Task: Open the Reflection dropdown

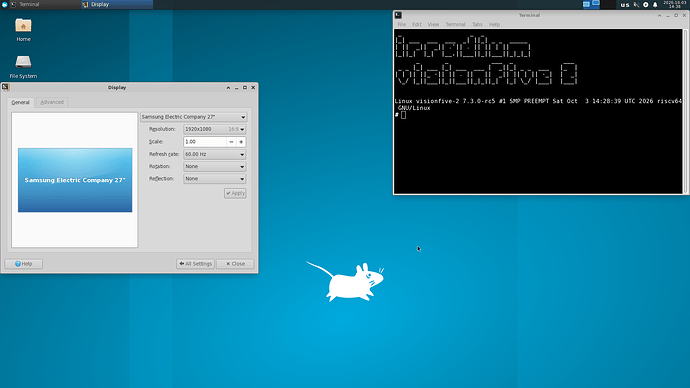Action: 214,179
